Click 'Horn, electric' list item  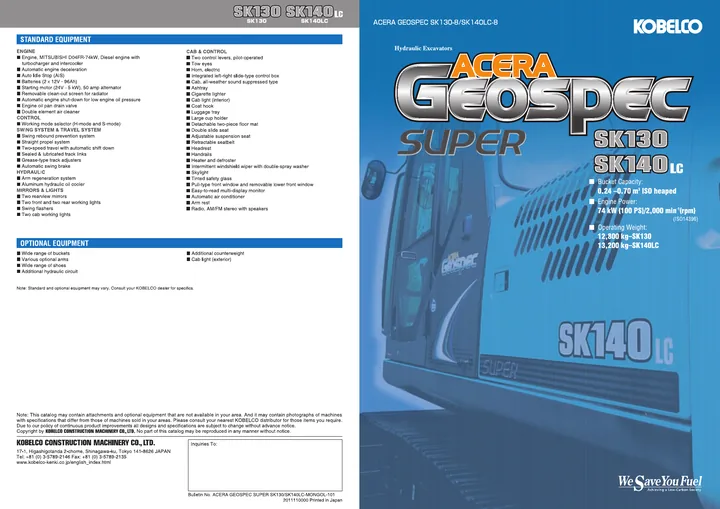point(205,70)
